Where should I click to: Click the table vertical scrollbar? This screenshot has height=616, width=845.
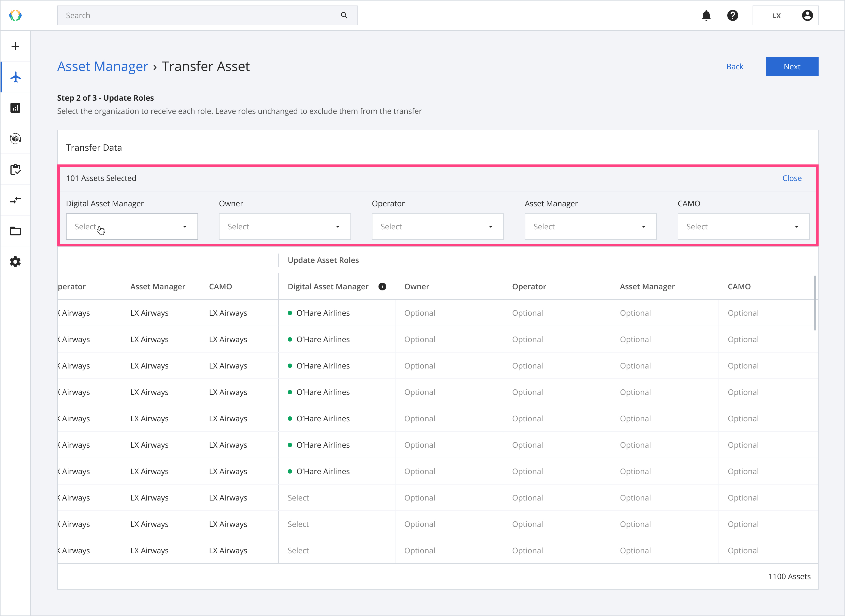pyautogui.click(x=815, y=303)
